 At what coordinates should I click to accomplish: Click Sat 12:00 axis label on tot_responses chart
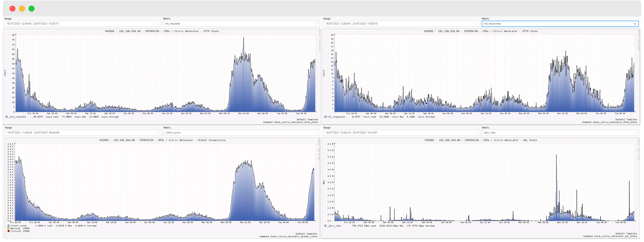409,113
